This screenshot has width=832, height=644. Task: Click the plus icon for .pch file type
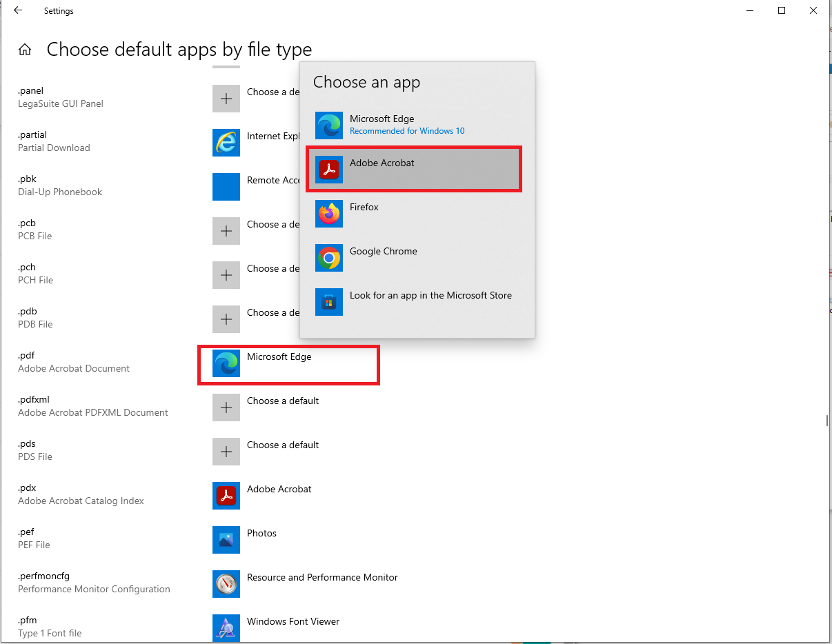coord(226,275)
